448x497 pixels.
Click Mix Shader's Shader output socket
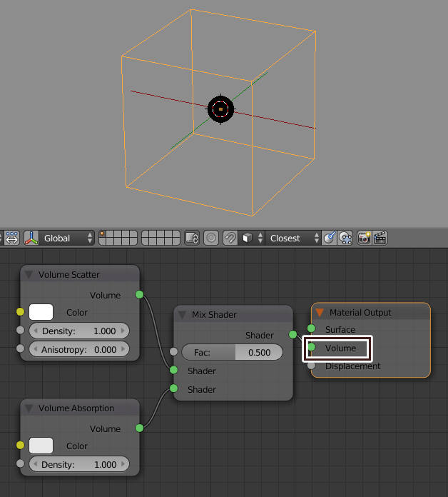(x=293, y=334)
